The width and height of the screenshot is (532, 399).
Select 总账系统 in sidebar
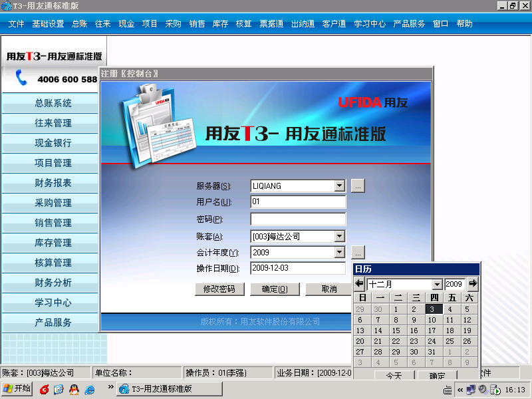(x=53, y=103)
